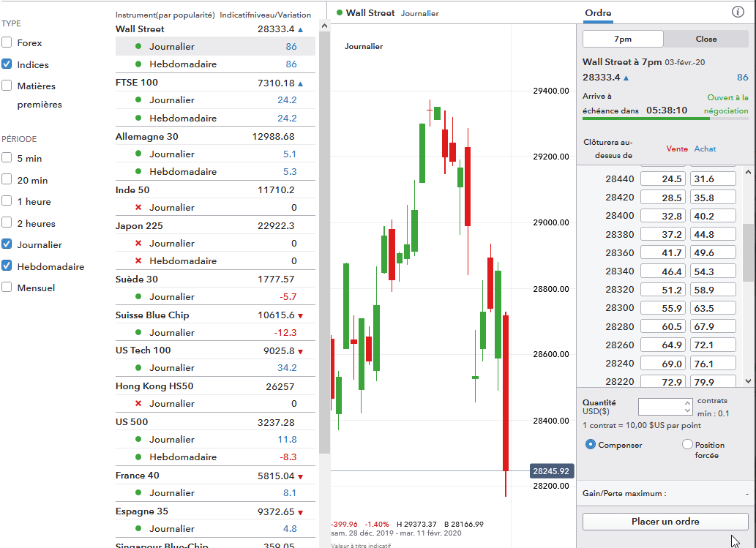This screenshot has width=756, height=548.
Task: Click the Quantité input field
Action: [x=661, y=407]
